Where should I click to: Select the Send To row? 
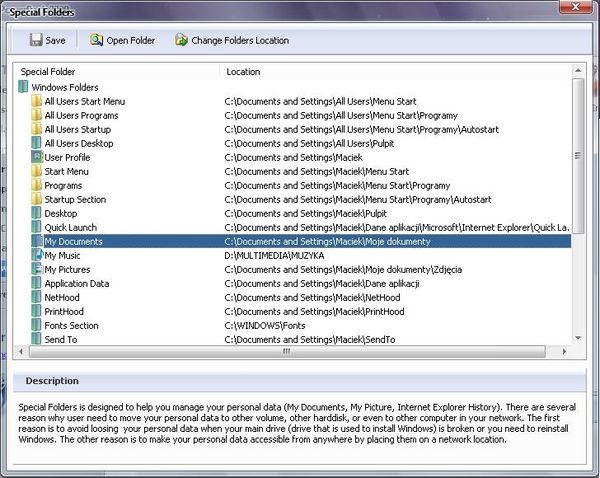(x=60, y=339)
